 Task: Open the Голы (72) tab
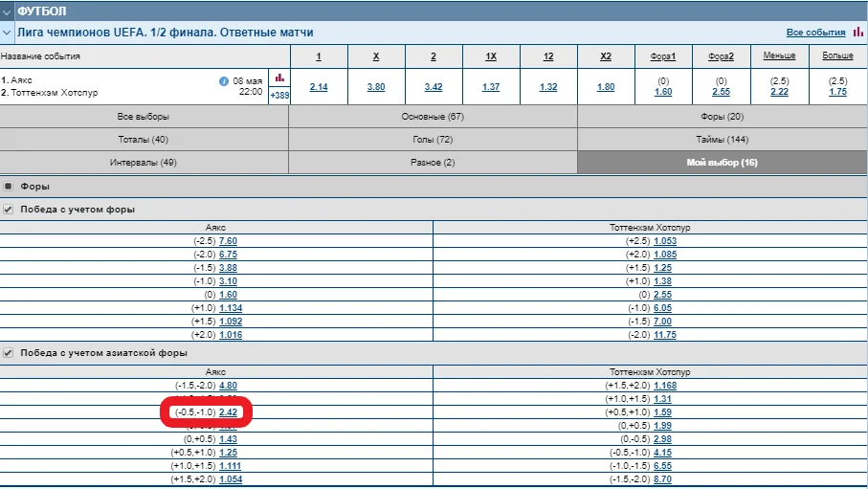[x=433, y=140]
